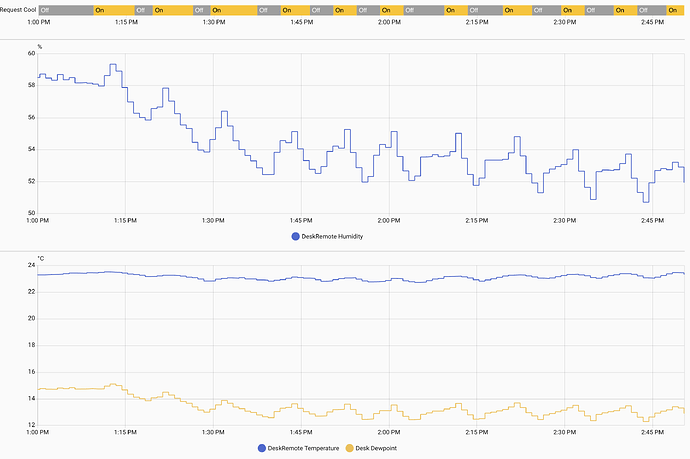Click the blue DeskRemote Temperature legend dot

(262, 448)
